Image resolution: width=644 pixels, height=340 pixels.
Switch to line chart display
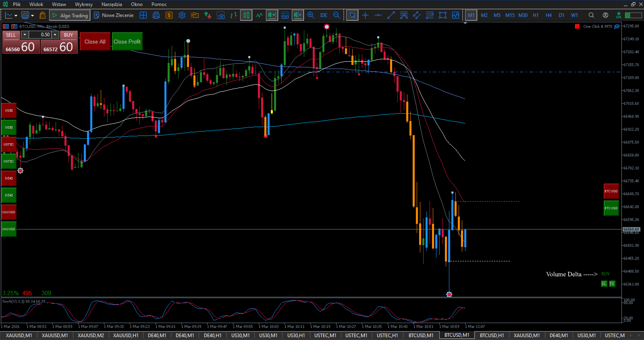pos(259,15)
